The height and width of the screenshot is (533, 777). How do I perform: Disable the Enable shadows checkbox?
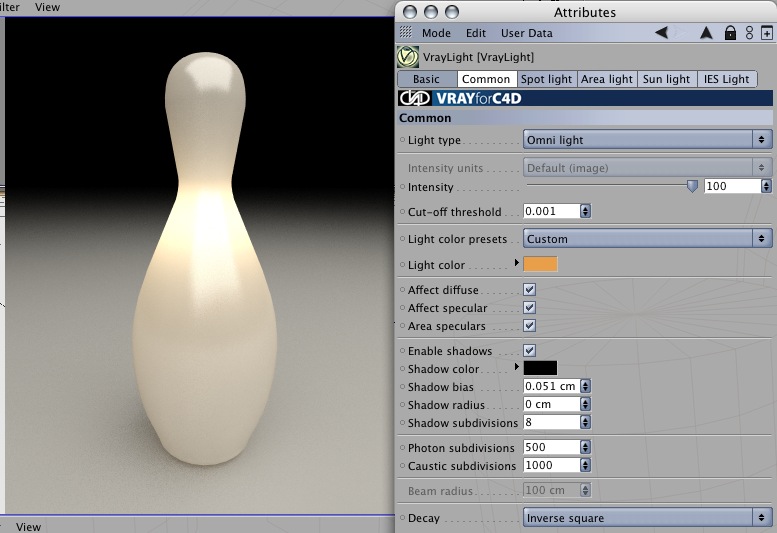[529, 351]
